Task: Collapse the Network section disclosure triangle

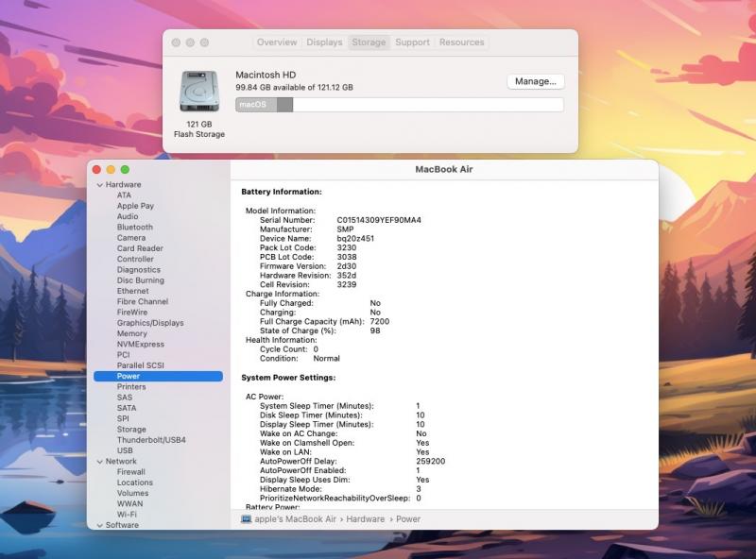Action: point(99,462)
